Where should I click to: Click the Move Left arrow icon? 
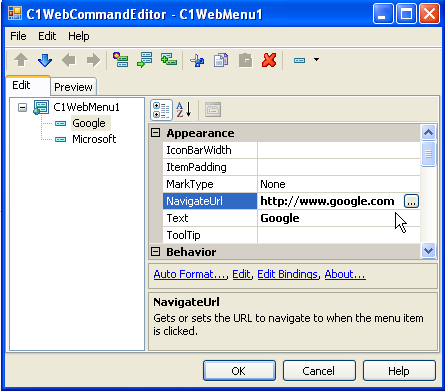[69, 60]
